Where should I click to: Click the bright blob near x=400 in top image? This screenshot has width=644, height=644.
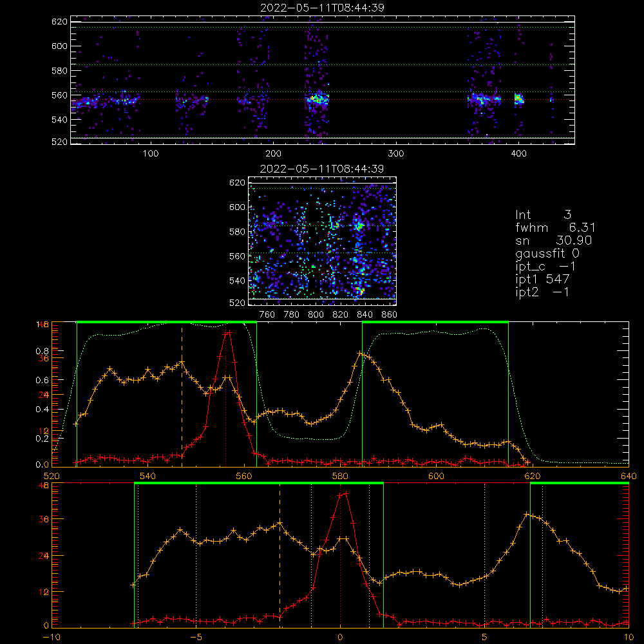519,99
